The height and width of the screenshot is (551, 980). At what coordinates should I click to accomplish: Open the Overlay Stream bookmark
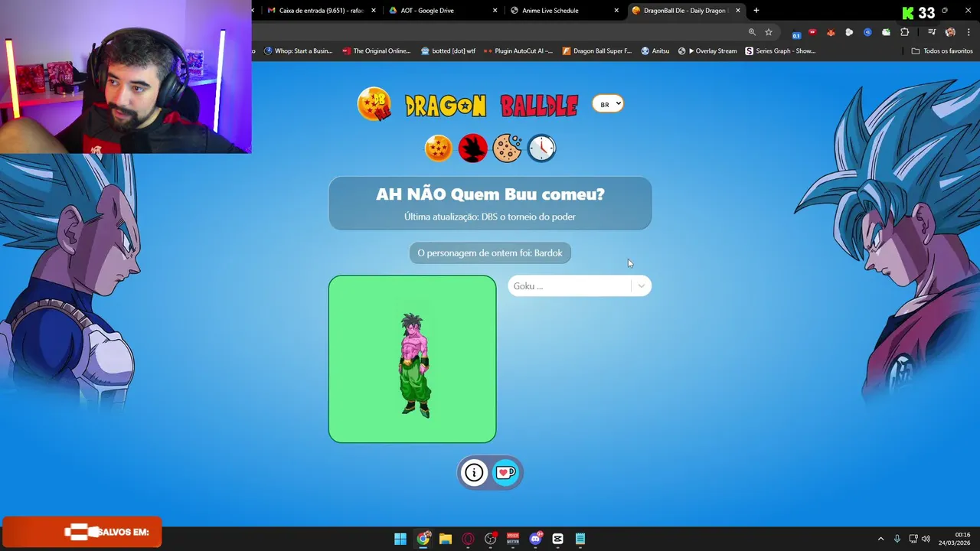[707, 51]
